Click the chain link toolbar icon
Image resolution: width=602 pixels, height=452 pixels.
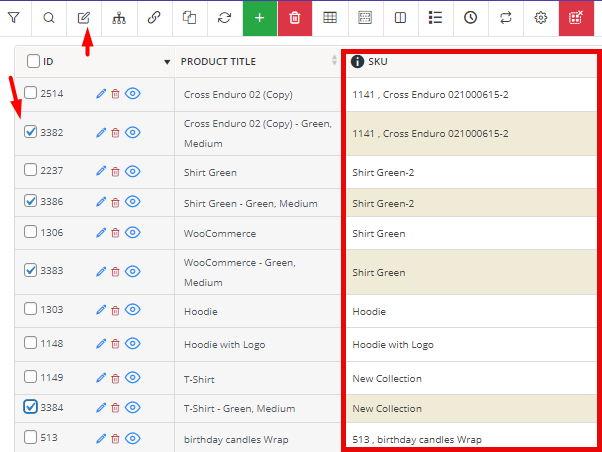(x=154, y=18)
